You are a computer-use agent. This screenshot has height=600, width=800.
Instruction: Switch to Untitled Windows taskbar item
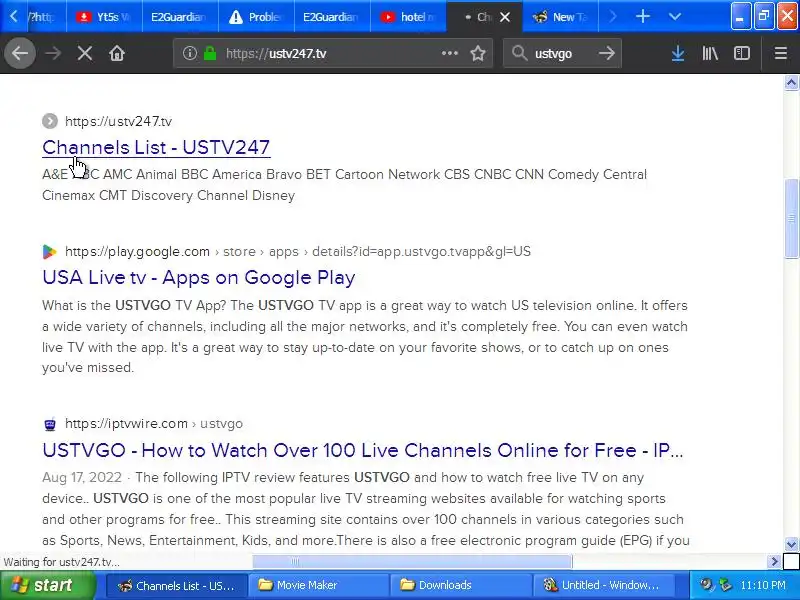603,585
